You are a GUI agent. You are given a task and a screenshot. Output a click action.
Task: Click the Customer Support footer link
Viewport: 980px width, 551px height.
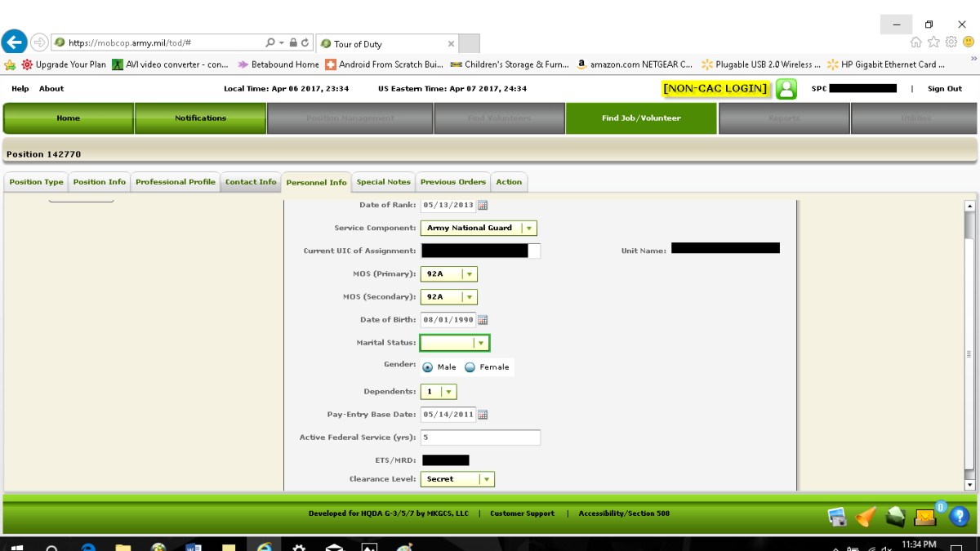pyautogui.click(x=522, y=513)
